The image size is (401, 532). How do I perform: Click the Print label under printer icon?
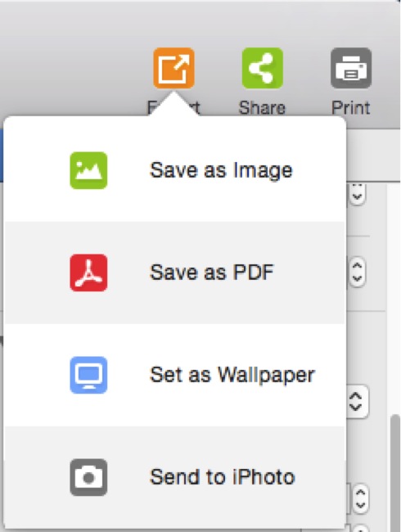(351, 108)
